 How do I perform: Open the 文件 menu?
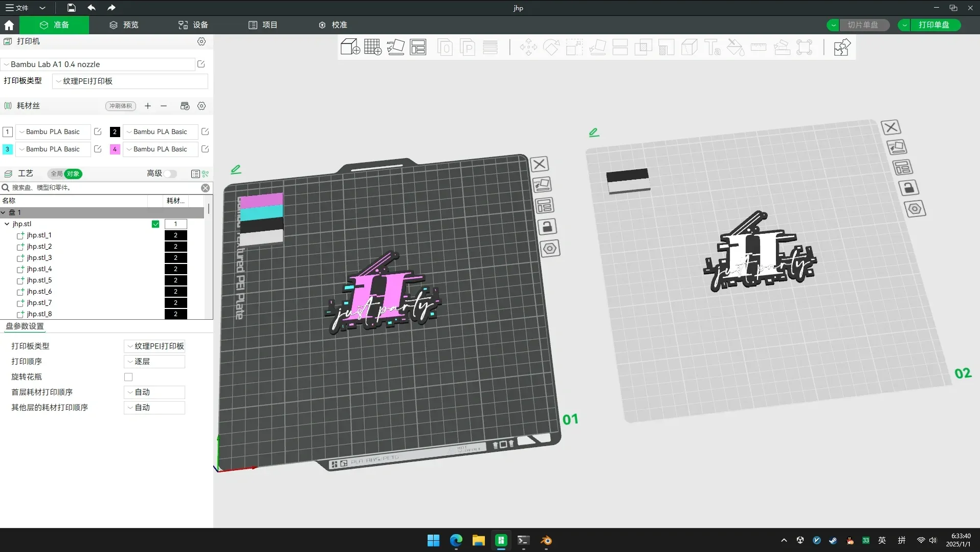[x=18, y=8]
